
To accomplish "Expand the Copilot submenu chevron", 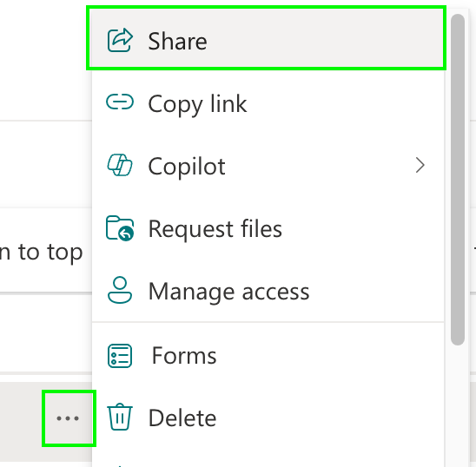I will coord(420,166).
